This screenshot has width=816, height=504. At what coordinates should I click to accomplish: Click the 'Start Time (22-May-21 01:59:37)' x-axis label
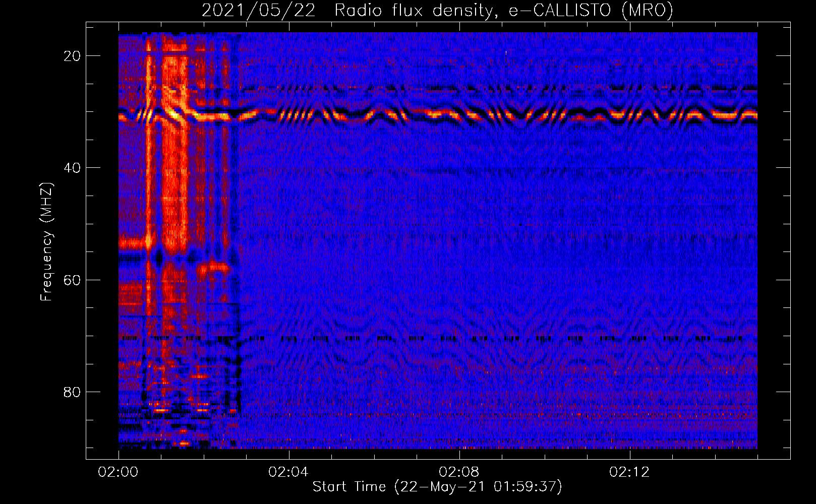tap(437, 487)
